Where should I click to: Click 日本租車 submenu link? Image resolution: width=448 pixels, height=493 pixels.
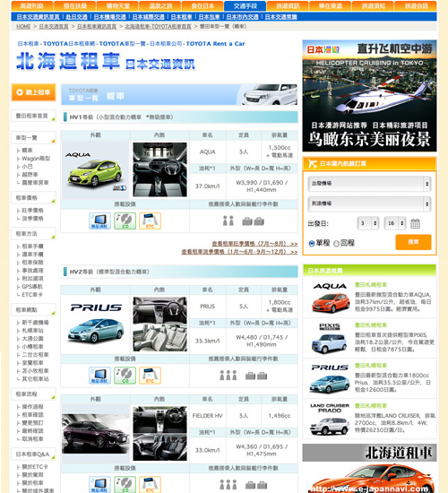pyautogui.click(x=182, y=17)
